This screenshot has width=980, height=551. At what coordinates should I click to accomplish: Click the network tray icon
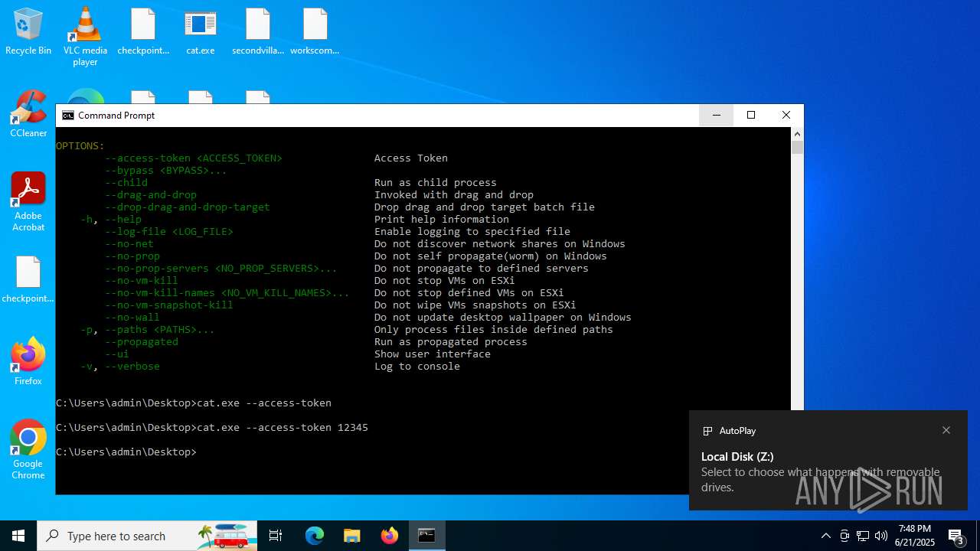863,536
